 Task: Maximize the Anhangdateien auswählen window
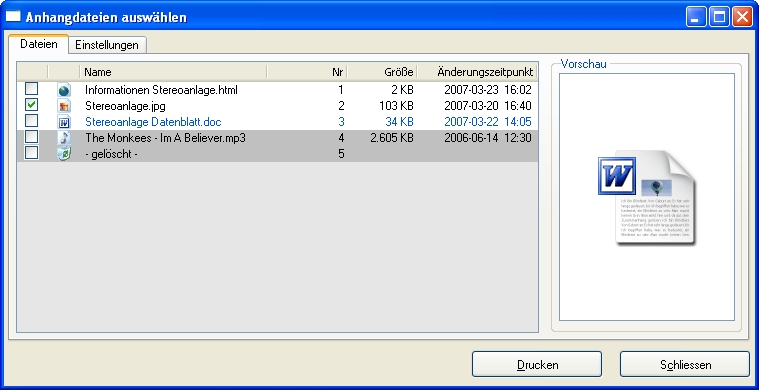[x=719, y=17]
